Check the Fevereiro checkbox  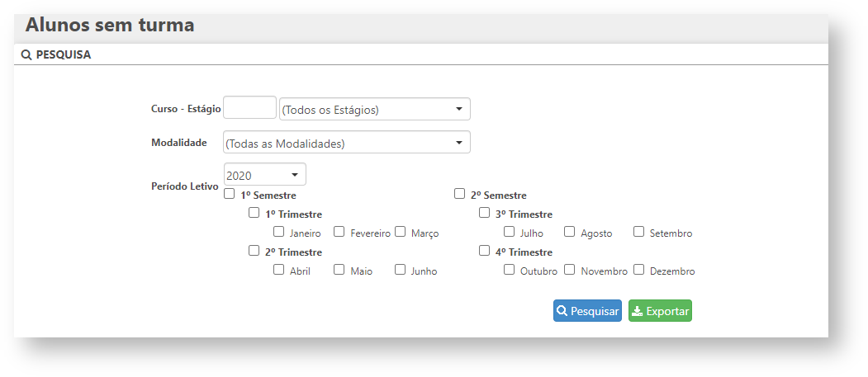pos(339,232)
